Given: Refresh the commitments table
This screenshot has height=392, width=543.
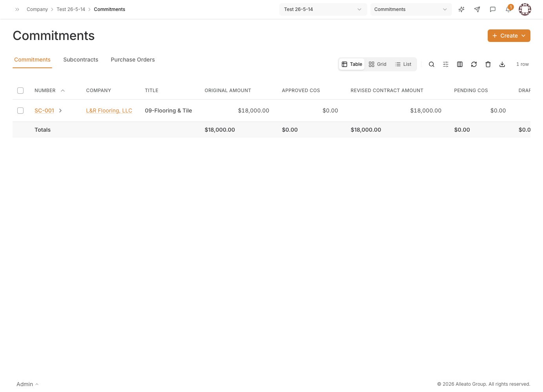Looking at the screenshot, I should click(474, 64).
